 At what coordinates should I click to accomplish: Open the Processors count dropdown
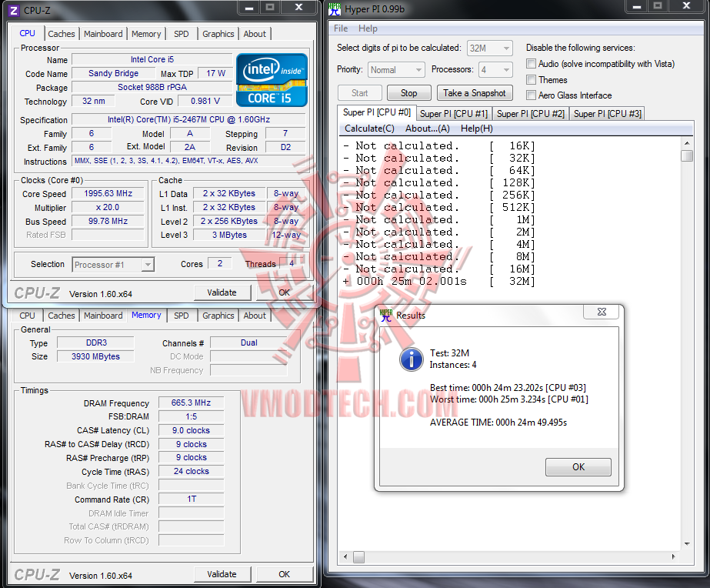point(496,70)
